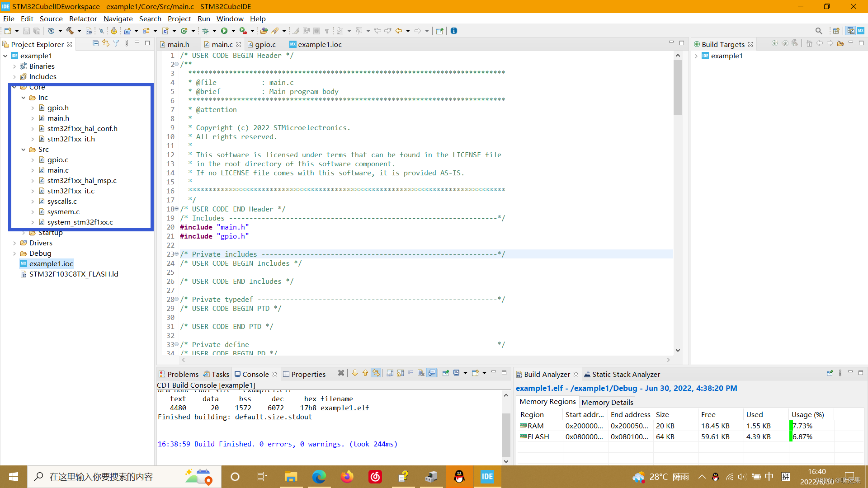Click the green Run button
Screen dimensions: 868x488
click(x=224, y=31)
